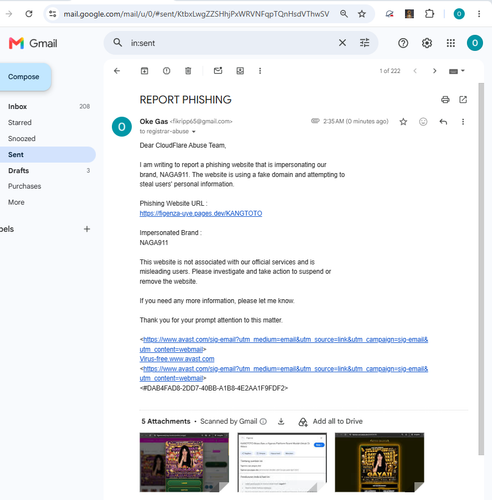This screenshot has height=500, width=492.
Task: Open the third attachment with the golden banner
Action: (x=379, y=462)
